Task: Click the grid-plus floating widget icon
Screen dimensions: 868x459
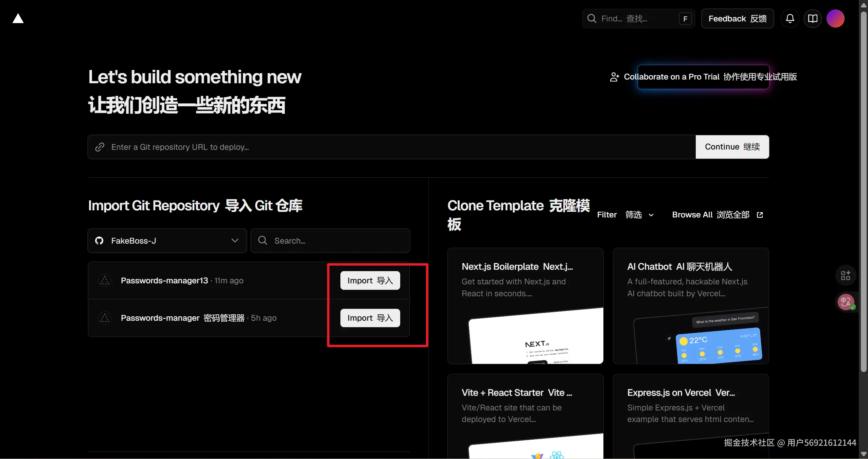Action: [x=846, y=275]
